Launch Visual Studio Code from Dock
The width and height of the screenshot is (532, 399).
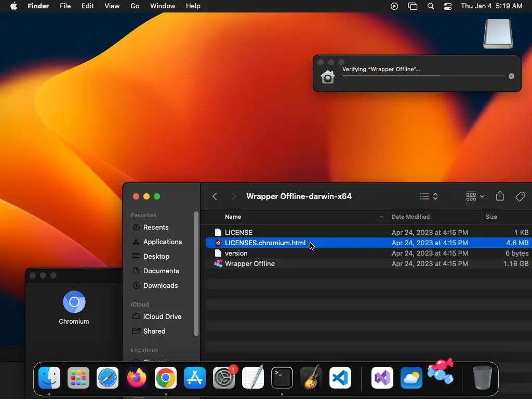click(x=340, y=378)
